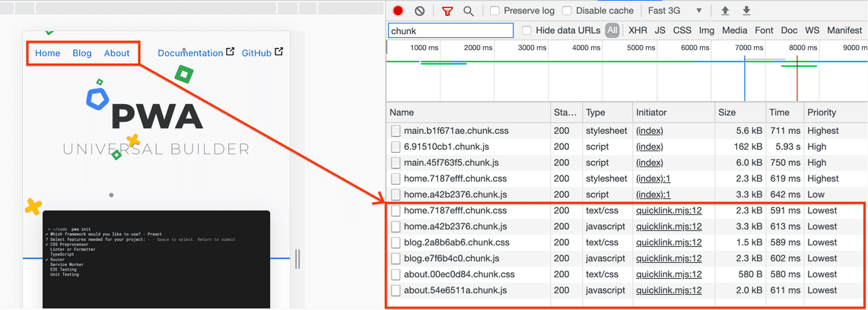The height and width of the screenshot is (310, 868).
Task: Sort by the Priority column header
Action: pyautogui.click(x=836, y=112)
